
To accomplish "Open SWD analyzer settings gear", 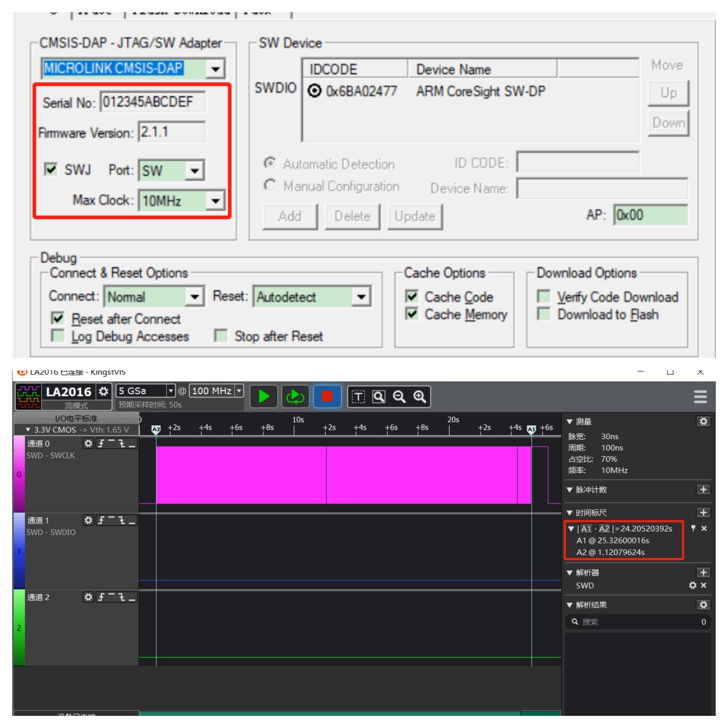I will tap(693, 585).
